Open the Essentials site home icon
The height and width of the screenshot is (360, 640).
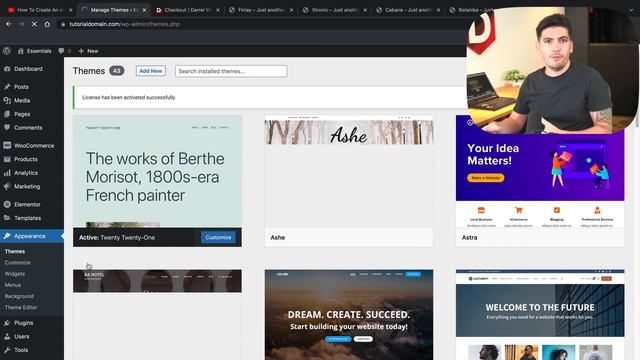pyautogui.click(x=21, y=51)
